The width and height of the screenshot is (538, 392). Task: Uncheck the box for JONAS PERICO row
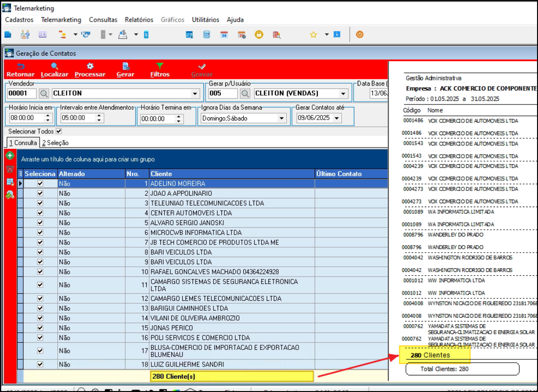[40, 328]
